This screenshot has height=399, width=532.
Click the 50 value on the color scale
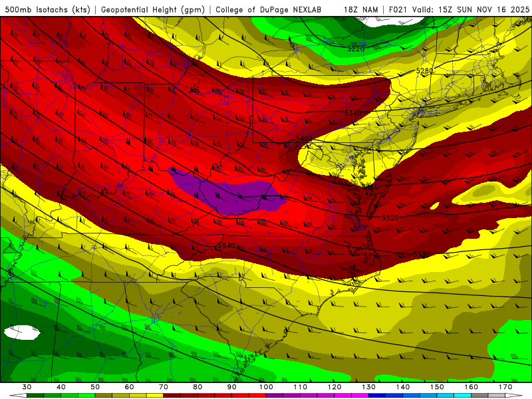(x=95, y=387)
